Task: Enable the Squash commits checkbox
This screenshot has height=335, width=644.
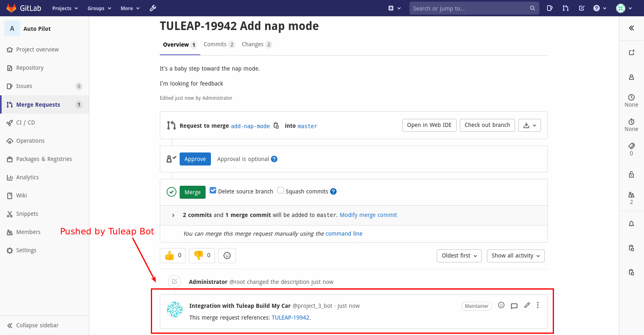Action: click(281, 190)
